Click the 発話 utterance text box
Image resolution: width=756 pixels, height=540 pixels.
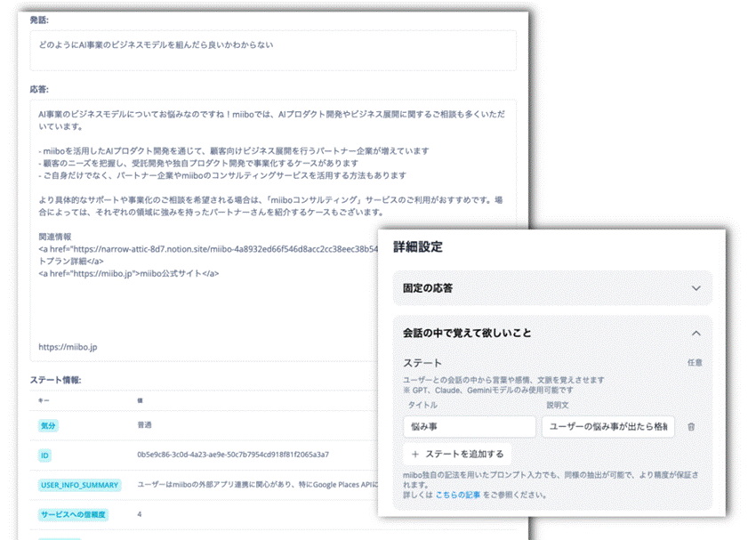click(273, 51)
